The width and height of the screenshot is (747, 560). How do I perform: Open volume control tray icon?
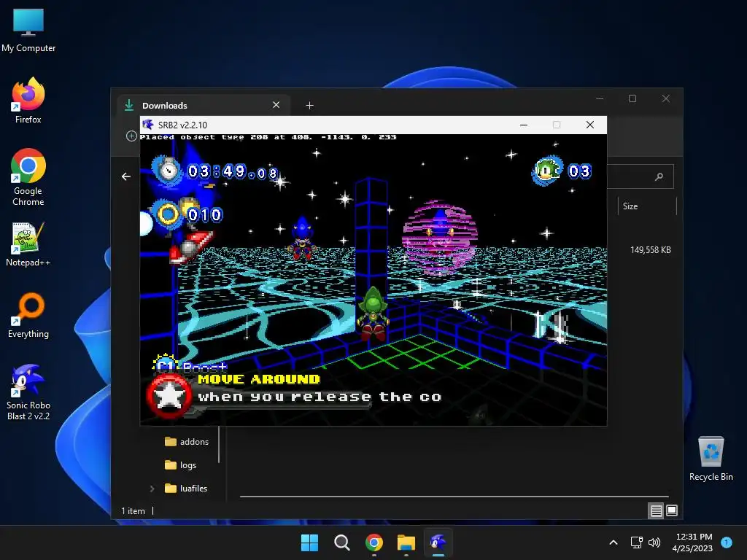(x=654, y=542)
